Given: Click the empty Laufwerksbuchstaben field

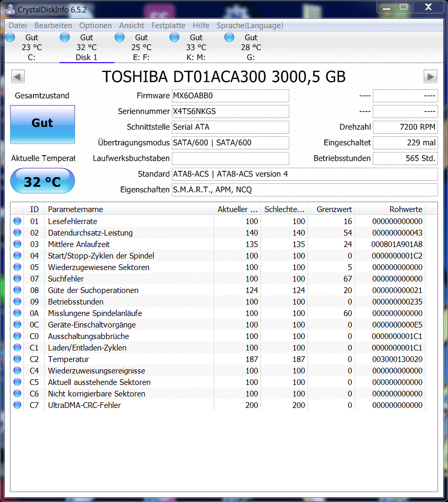Looking at the screenshot, I should pos(230,158).
